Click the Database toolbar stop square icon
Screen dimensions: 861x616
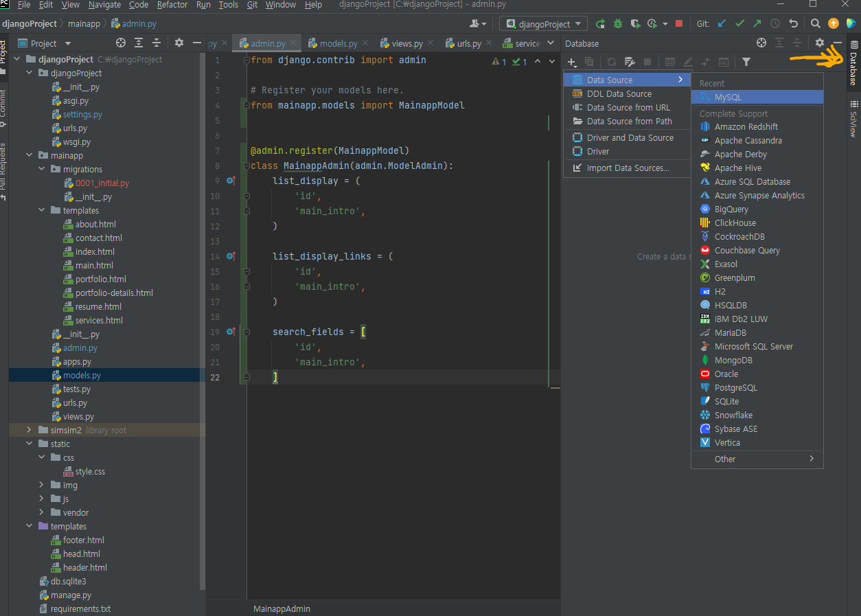[x=647, y=62]
